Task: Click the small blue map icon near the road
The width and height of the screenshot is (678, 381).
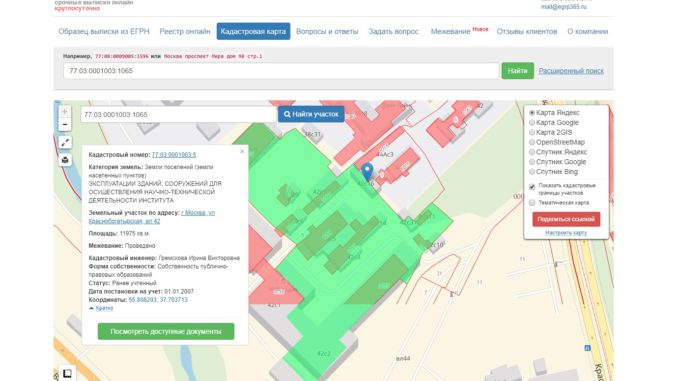Action: coord(587,348)
